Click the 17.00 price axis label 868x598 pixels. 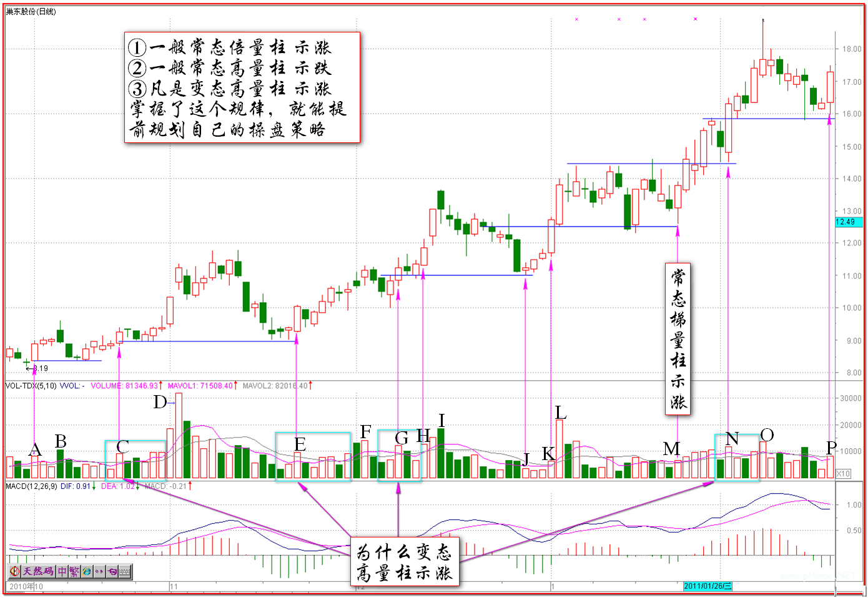[x=852, y=82]
